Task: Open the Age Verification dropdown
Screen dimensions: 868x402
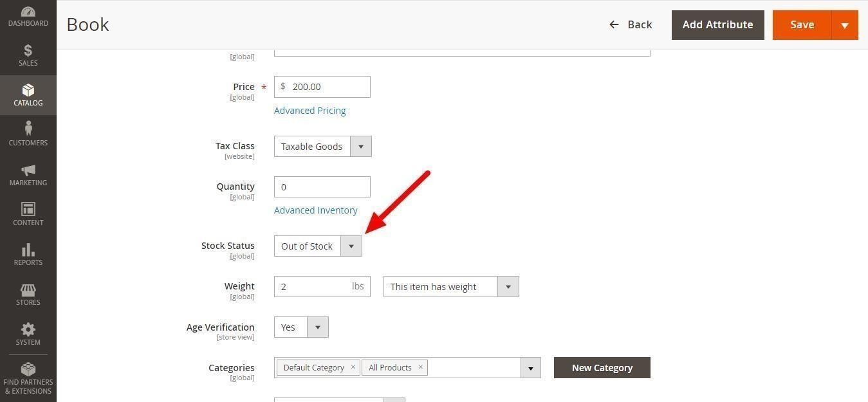Action: (317, 327)
